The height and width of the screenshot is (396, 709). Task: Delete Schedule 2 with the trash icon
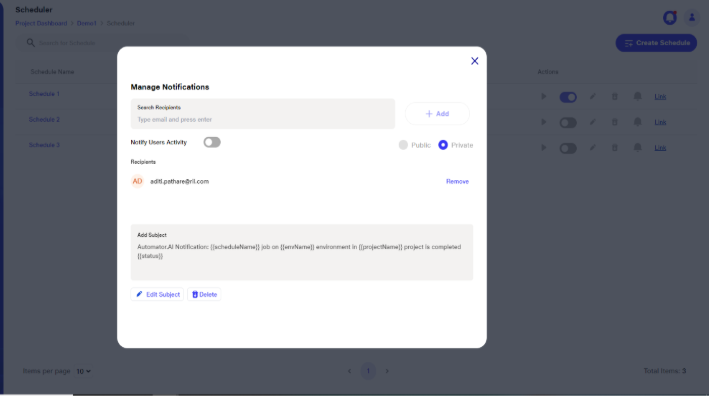pos(614,122)
